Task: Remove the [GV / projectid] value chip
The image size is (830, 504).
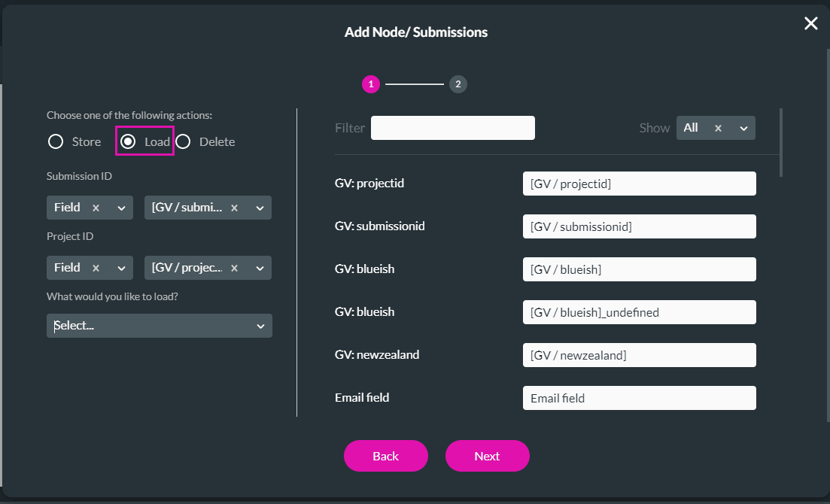Action: coord(233,268)
